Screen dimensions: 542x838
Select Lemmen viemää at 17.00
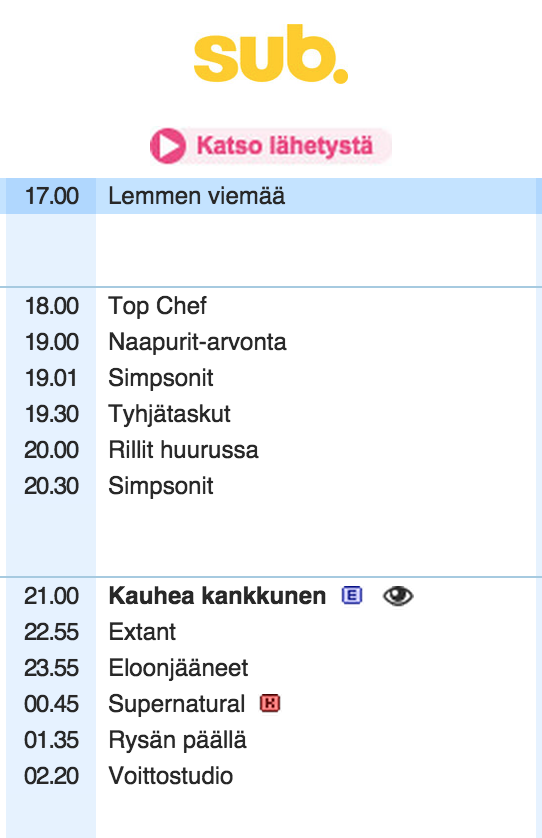pos(197,196)
